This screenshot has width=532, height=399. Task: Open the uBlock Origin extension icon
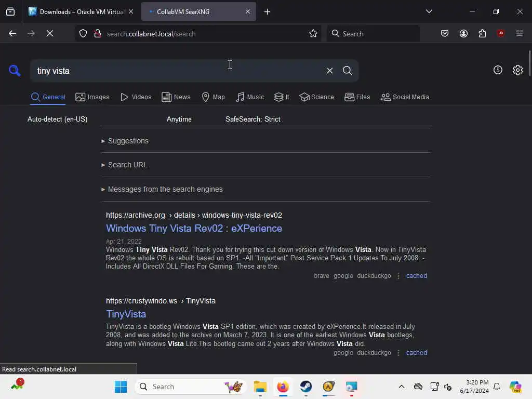tap(500, 33)
